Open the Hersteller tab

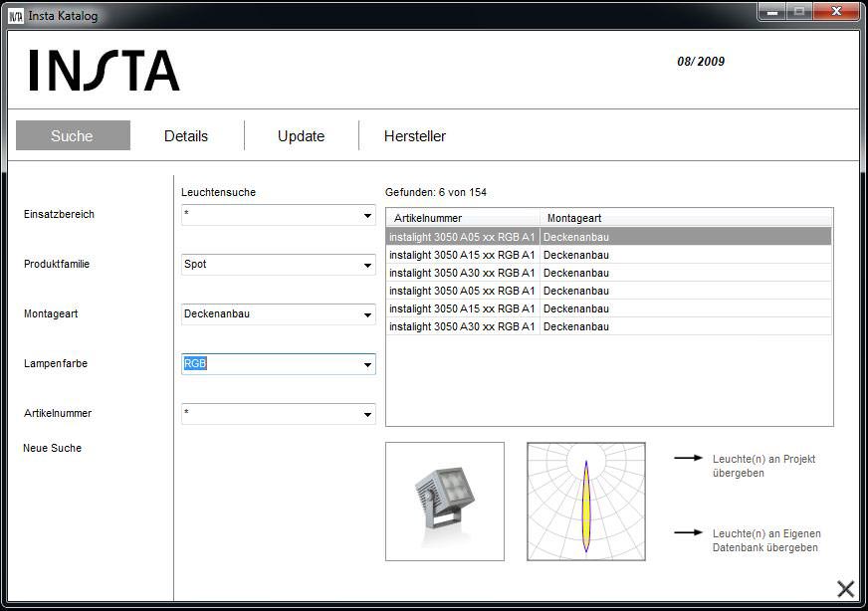pyautogui.click(x=415, y=136)
